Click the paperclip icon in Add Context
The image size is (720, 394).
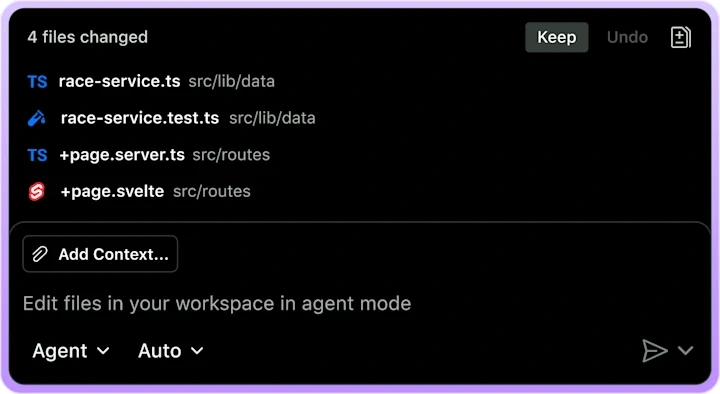click(x=40, y=254)
